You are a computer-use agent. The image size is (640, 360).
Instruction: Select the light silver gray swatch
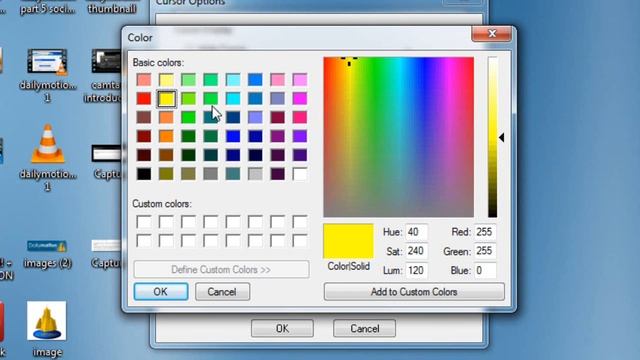pos(255,174)
